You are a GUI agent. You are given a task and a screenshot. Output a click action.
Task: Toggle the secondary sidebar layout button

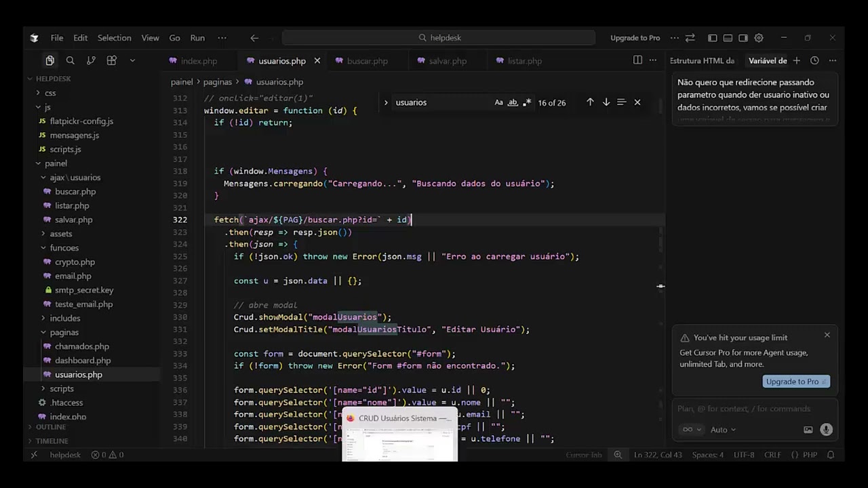743,38
